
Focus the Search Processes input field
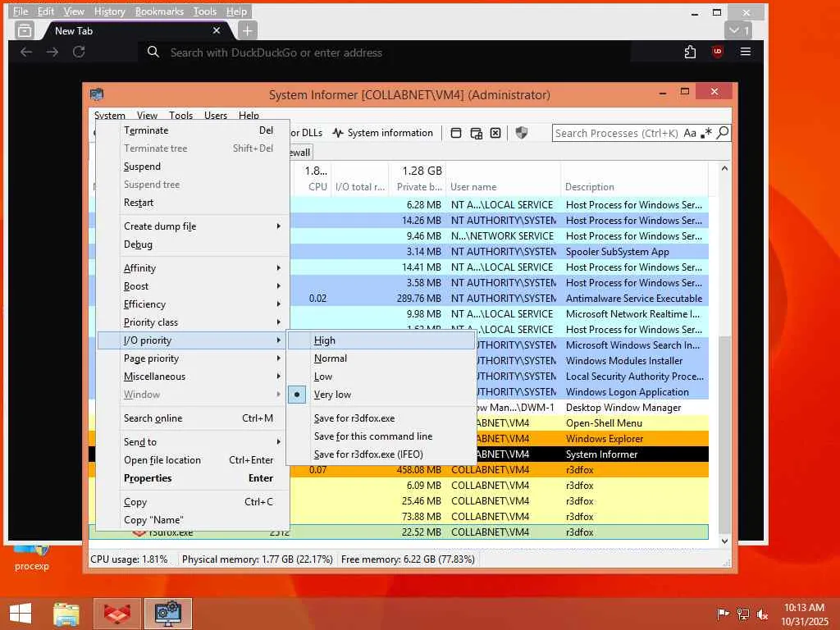616,133
